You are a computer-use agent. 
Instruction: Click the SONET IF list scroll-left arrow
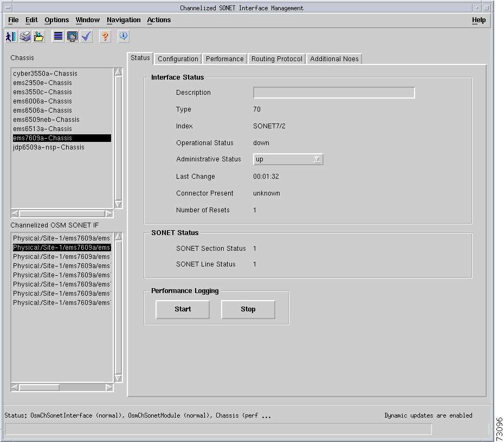[15, 388]
